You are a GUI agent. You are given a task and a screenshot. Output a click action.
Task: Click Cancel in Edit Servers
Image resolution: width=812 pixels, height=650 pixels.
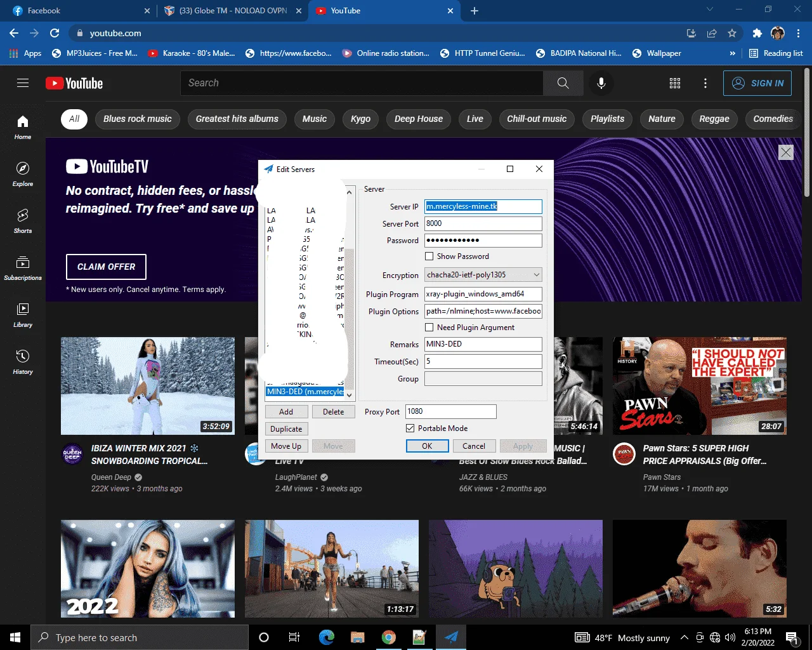[x=474, y=446]
